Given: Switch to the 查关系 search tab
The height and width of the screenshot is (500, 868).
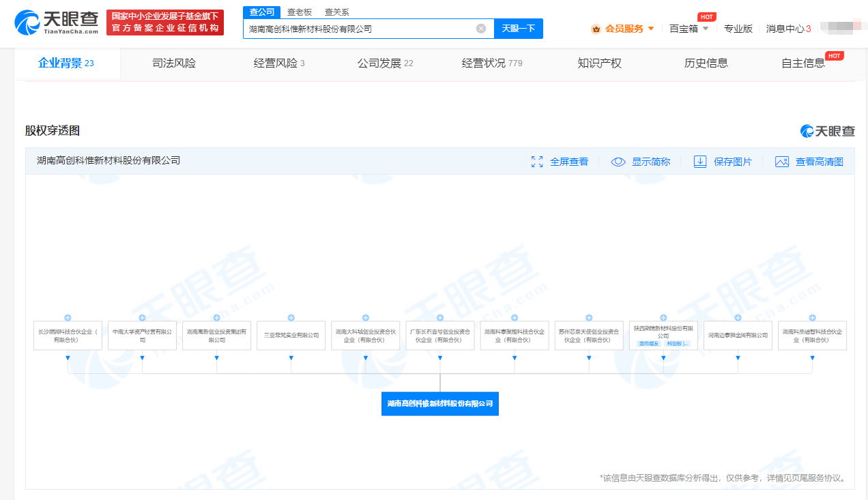Looking at the screenshot, I should pos(337,12).
